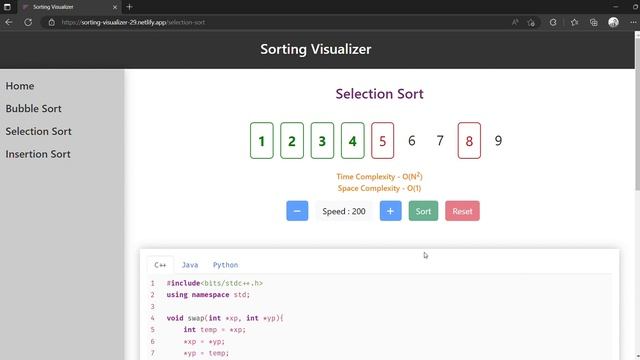Open the Collections icon
Image resolution: width=640 pixels, height=360 pixels.
(x=593, y=22)
